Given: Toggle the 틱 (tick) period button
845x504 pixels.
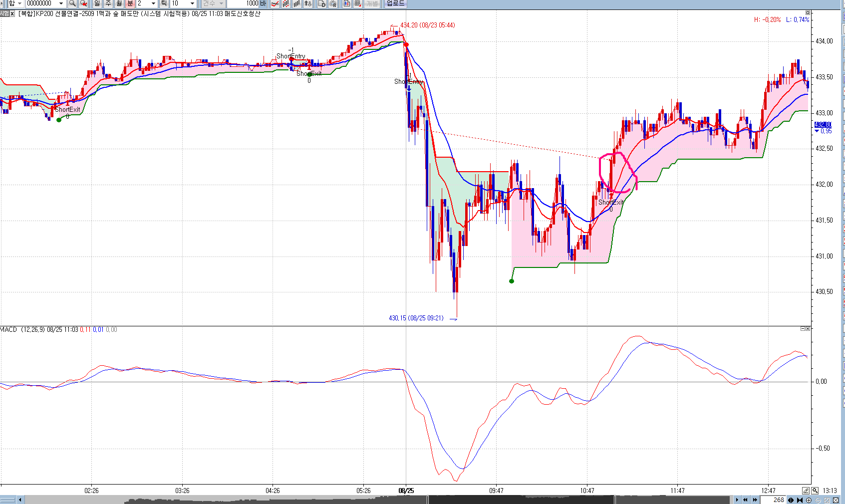Looking at the screenshot, I should pos(164,3).
